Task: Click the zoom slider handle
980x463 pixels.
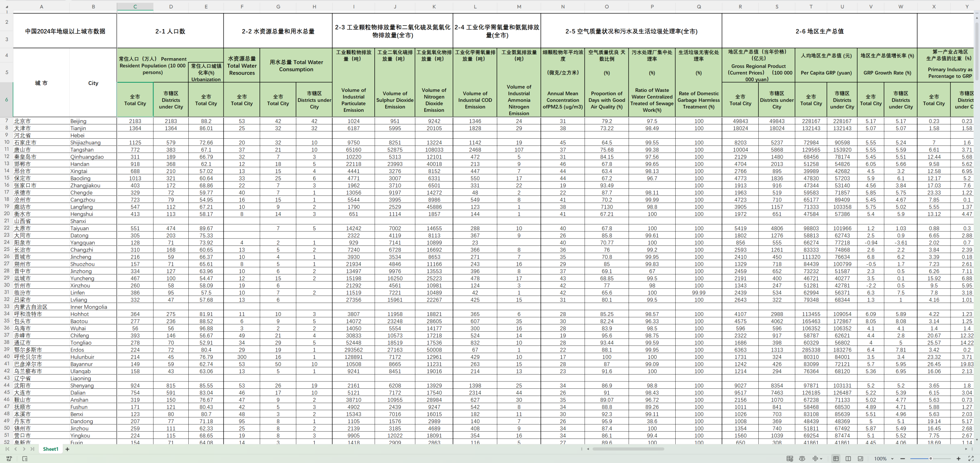Action: [931, 458]
